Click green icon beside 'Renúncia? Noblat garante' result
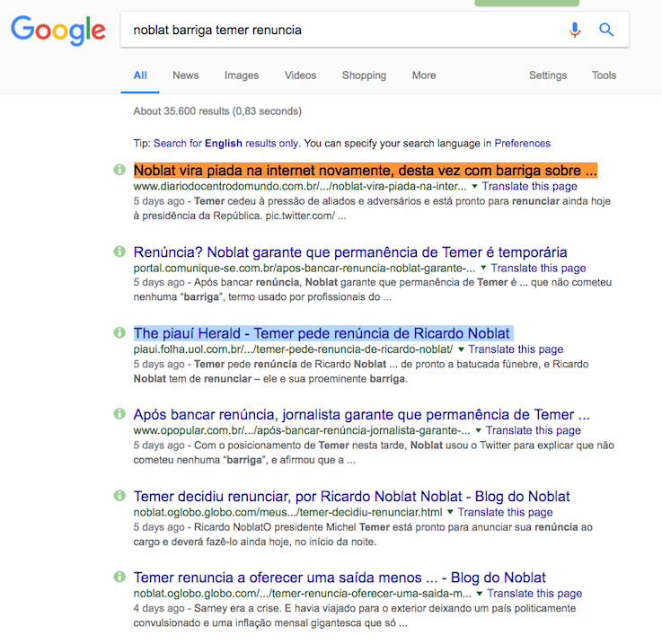Image resolution: width=662 pixels, height=644 pixels. point(119,252)
